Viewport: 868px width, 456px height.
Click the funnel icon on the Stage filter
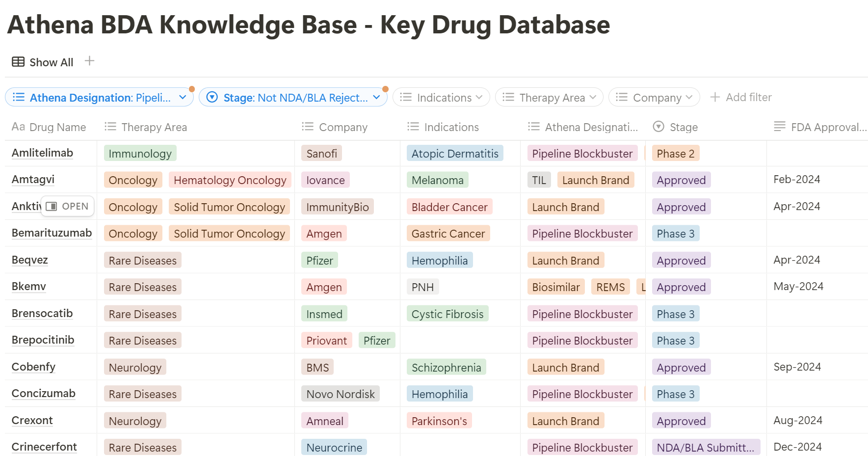(x=212, y=97)
